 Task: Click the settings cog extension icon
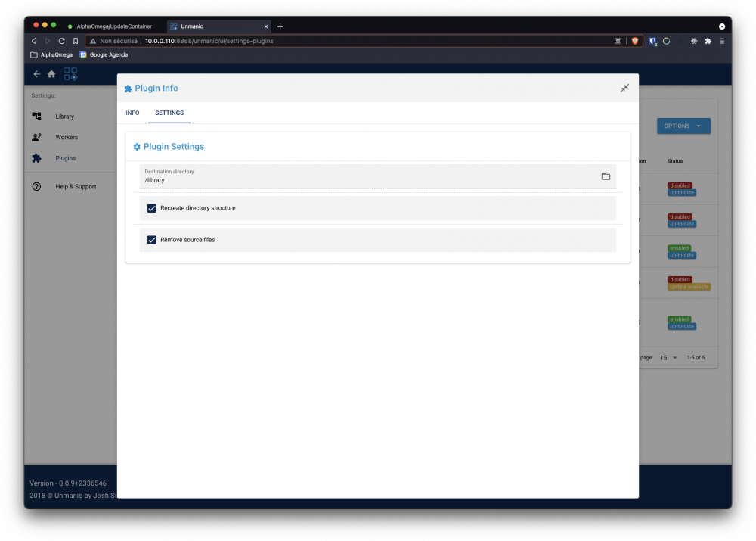694,41
